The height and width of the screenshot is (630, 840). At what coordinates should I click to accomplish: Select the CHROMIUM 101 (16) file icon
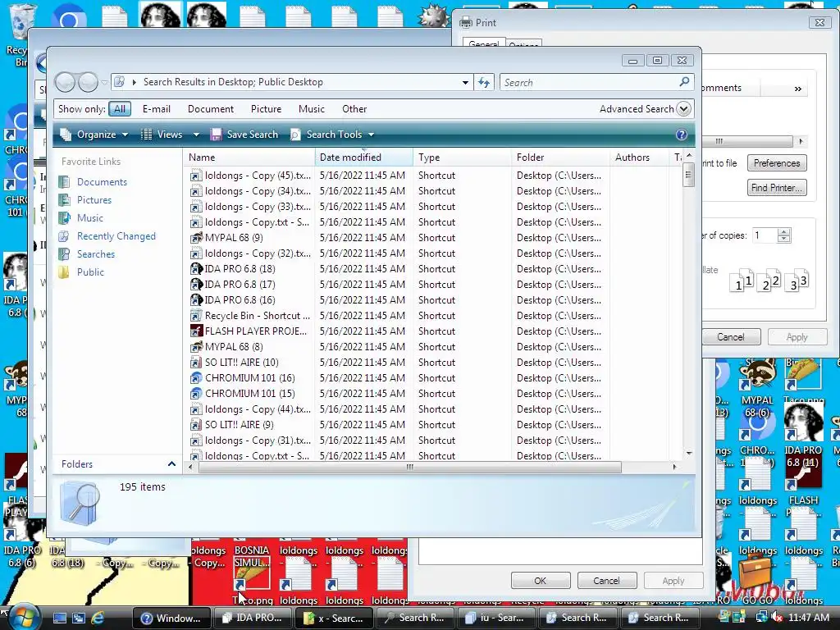pyautogui.click(x=197, y=377)
